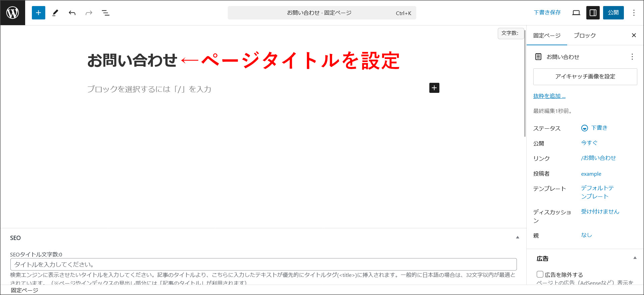Switch to the ブロック tab
The image size is (644, 295).
[585, 35]
